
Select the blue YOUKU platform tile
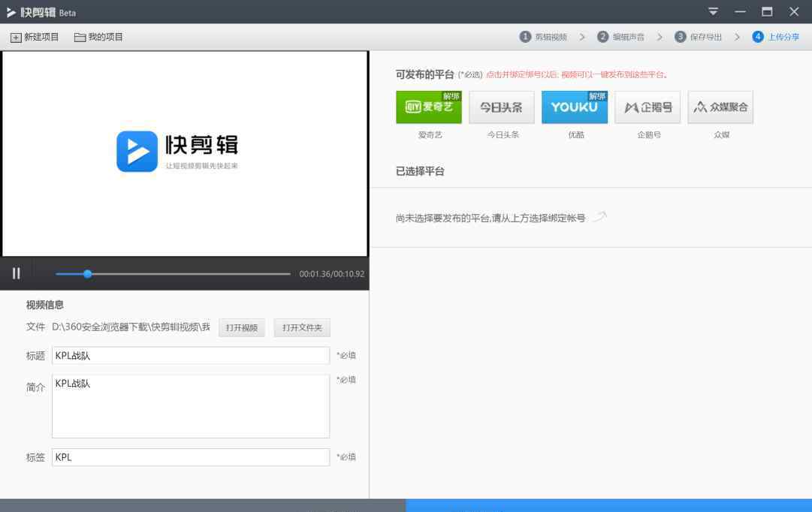pyautogui.click(x=575, y=107)
